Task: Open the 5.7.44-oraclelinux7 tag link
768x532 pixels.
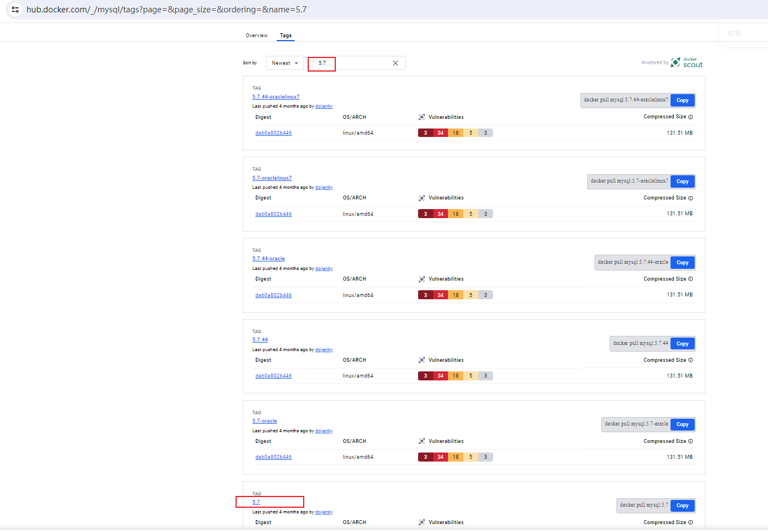Action: (x=276, y=97)
